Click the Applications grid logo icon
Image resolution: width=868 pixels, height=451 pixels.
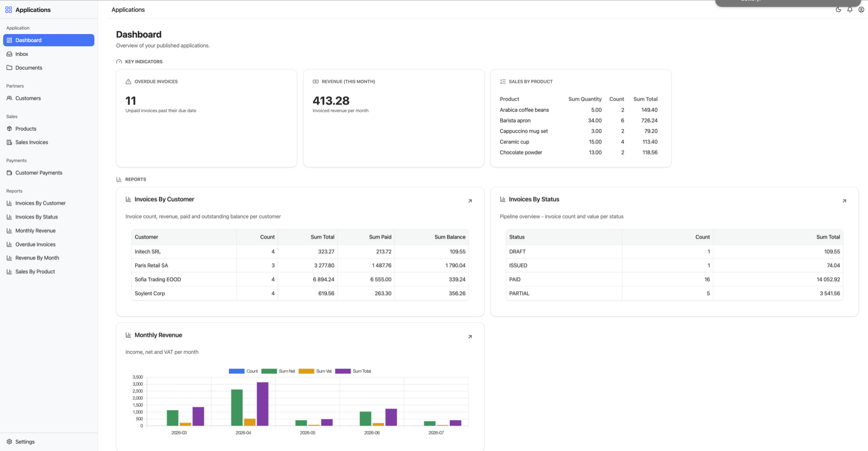pos(9,10)
